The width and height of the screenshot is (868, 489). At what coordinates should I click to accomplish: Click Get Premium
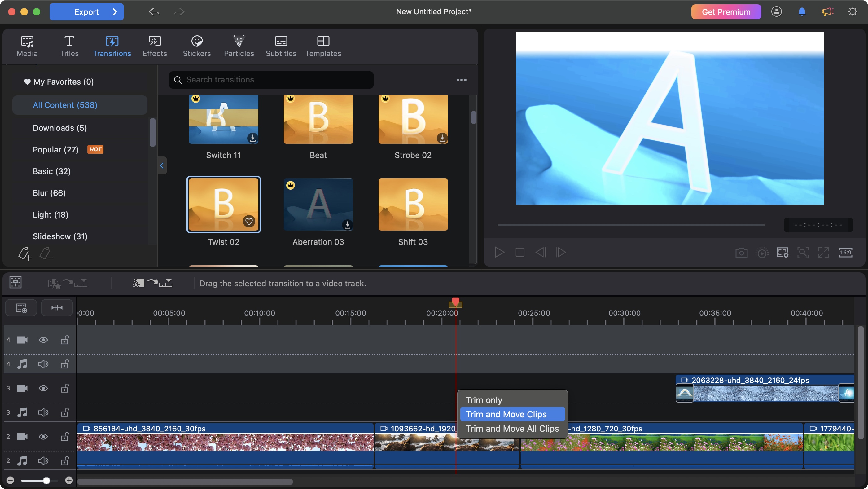726,11
